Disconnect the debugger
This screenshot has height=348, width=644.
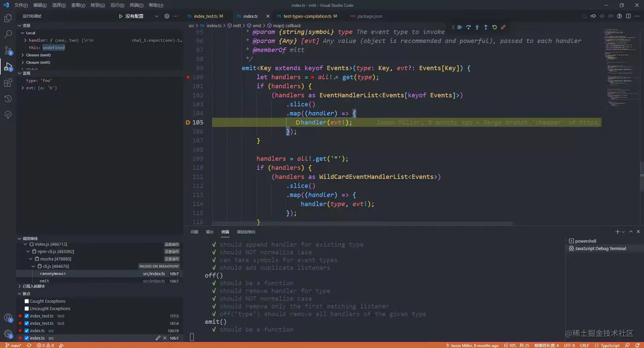pos(503,27)
